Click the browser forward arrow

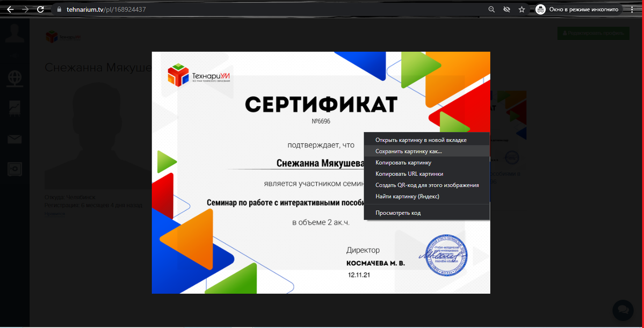tap(25, 9)
